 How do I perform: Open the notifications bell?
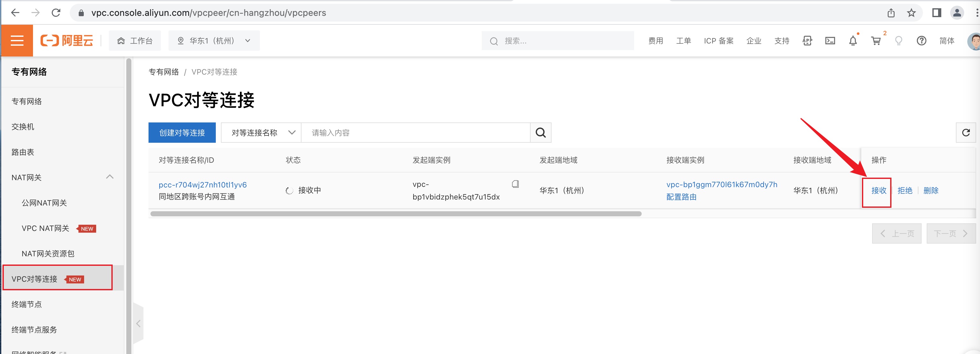click(x=852, y=41)
